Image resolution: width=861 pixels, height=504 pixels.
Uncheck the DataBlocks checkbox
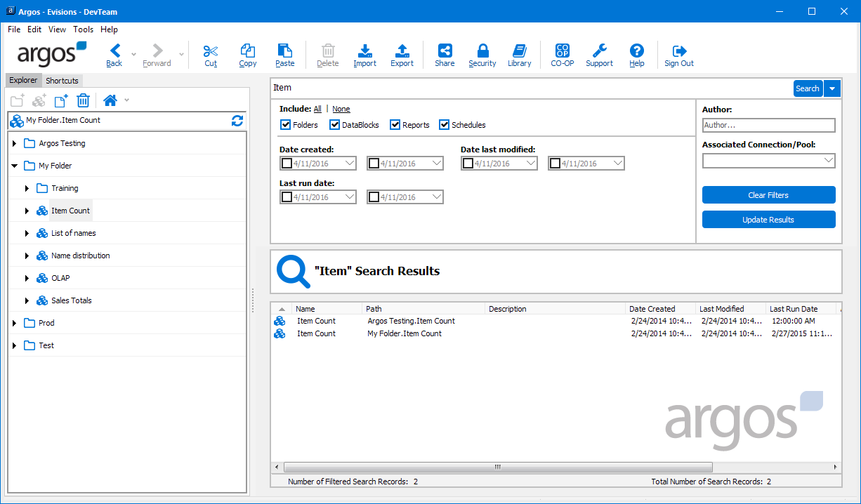tap(335, 125)
